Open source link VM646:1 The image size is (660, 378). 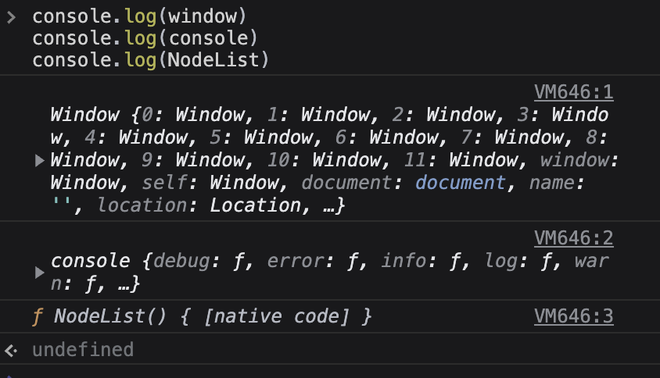click(573, 92)
